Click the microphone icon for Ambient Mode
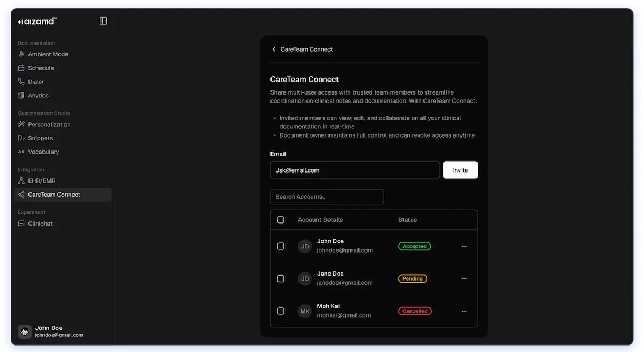Image resolution: width=644 pixels, height=352 pixels. tap(21, 54)
